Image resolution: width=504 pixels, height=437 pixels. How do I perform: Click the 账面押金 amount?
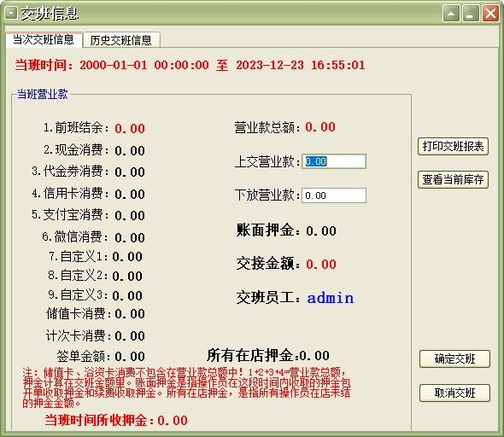tap(321, 230)
